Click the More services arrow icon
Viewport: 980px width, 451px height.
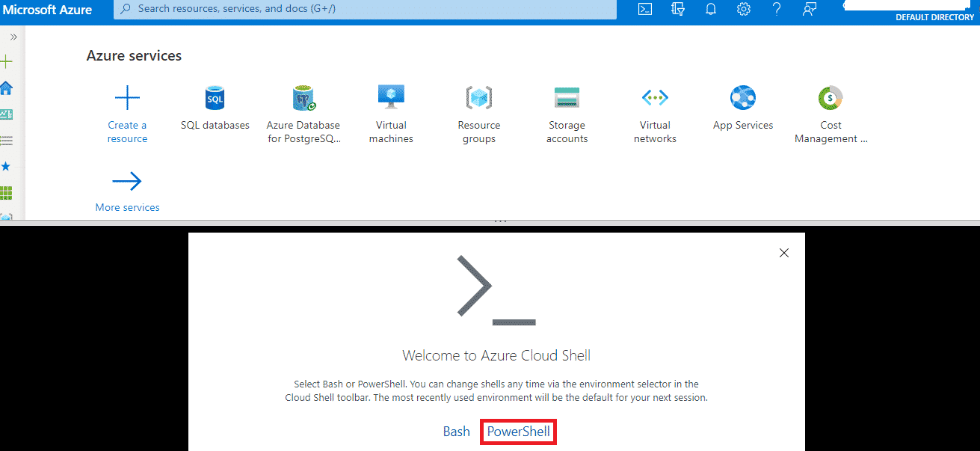[127, 181]
